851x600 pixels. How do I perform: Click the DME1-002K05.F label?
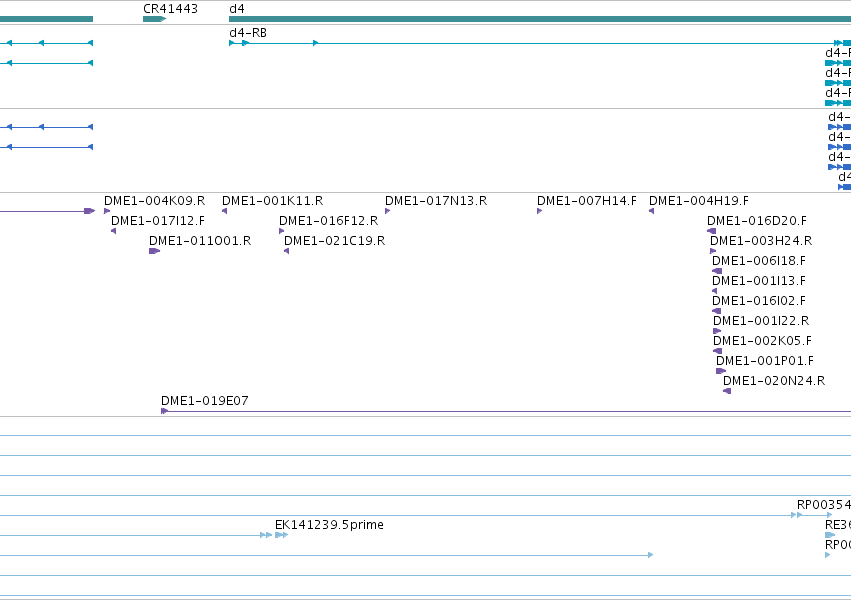pyautogui.click(x=763, y=341)
